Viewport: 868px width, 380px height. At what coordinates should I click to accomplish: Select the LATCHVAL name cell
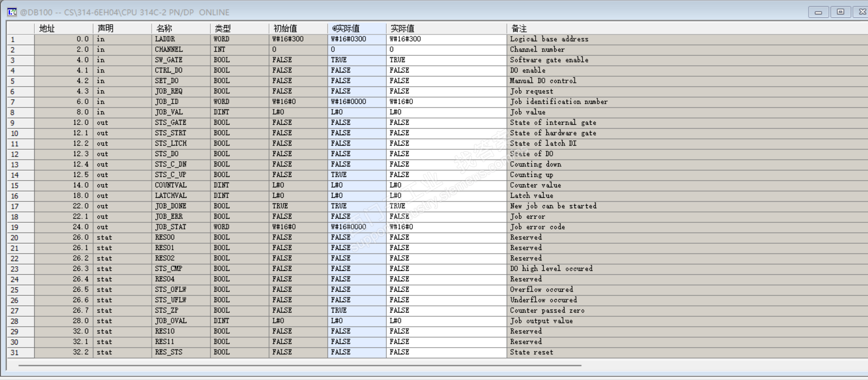tap(181, 196)
